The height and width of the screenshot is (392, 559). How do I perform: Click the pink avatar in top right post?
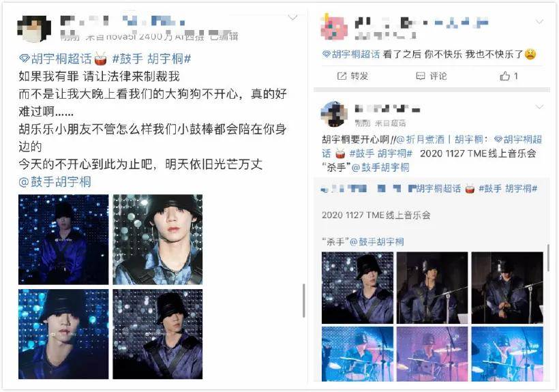coord(334,27)
